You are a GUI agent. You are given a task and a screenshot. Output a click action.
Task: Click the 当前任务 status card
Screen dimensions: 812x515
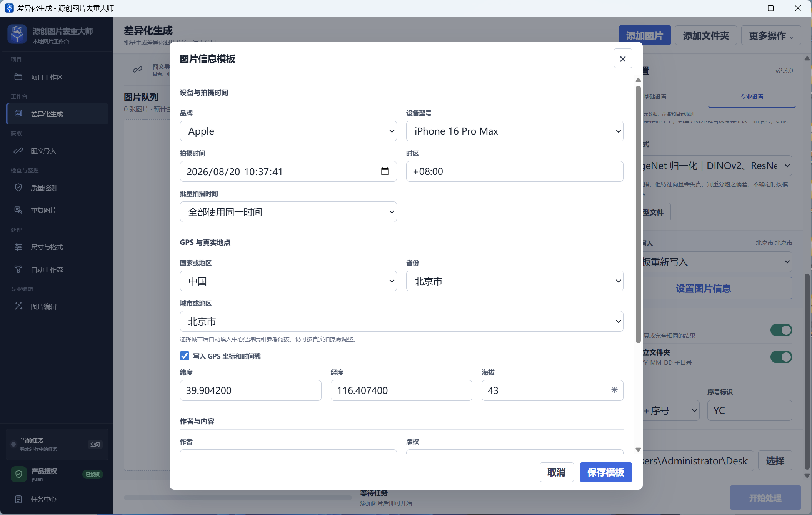point(57,444)
